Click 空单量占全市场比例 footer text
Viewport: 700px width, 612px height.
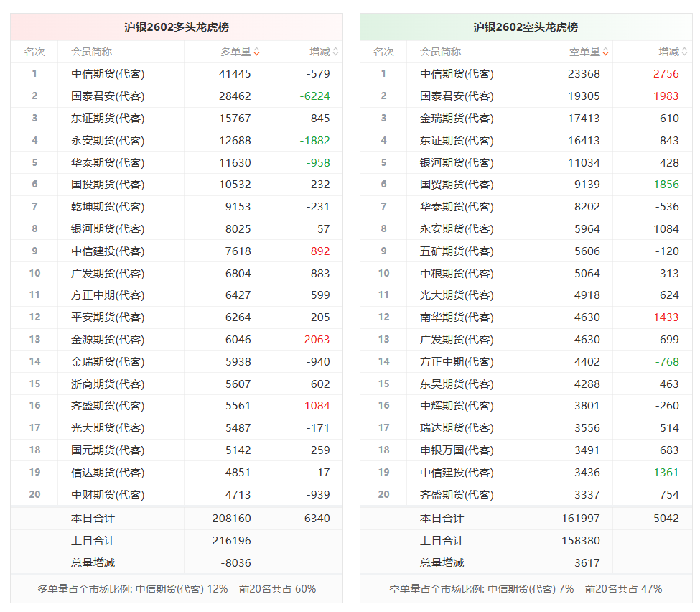tap(526, 589)
